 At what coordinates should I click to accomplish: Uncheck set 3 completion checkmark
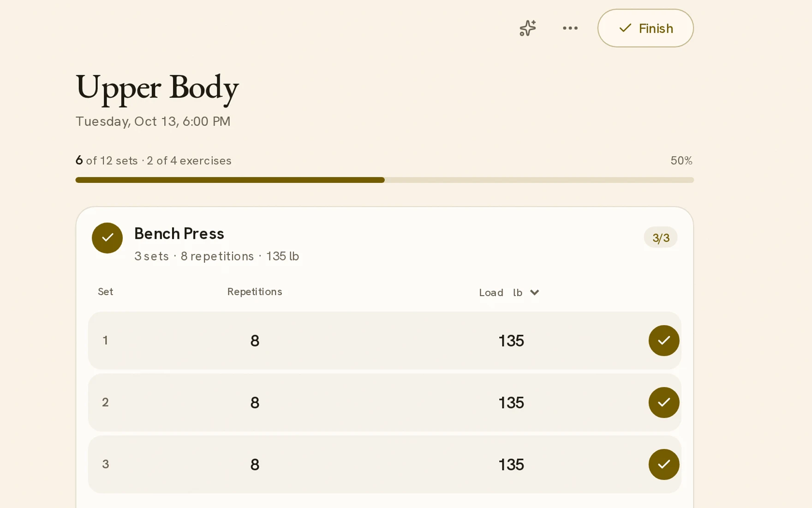(x=663, y=464)
